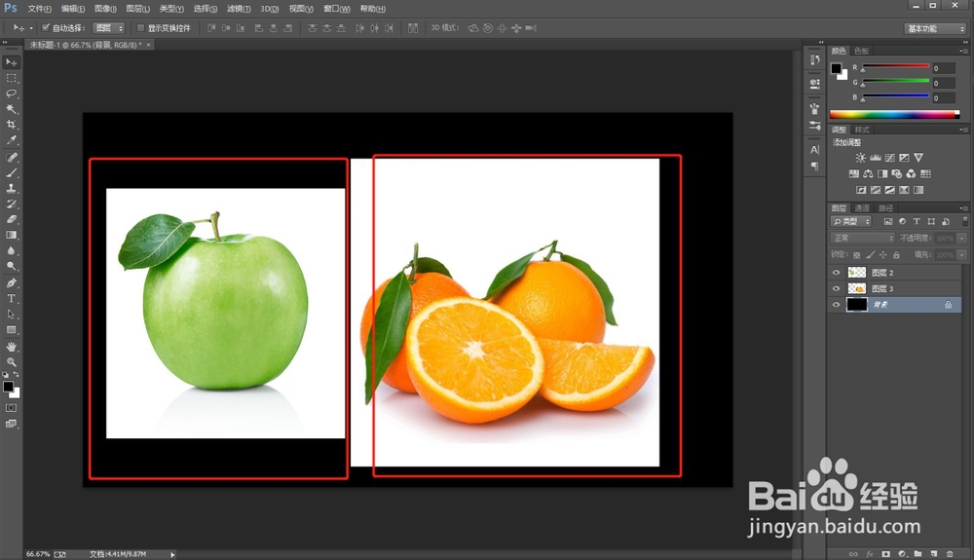974x560 pixels.
Task: Toggle lock transparent pixels icon
Action: [x=856, y=255]
